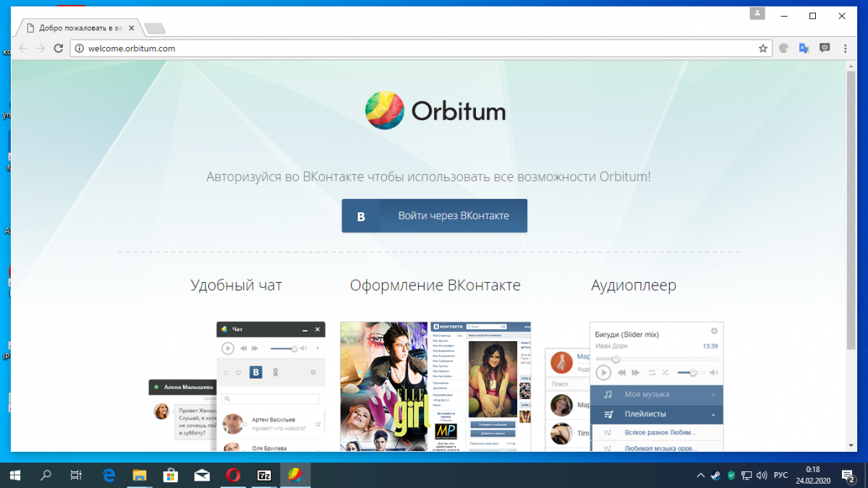Click the active Orbitum taskbar icon

click(x=295, y=475)
